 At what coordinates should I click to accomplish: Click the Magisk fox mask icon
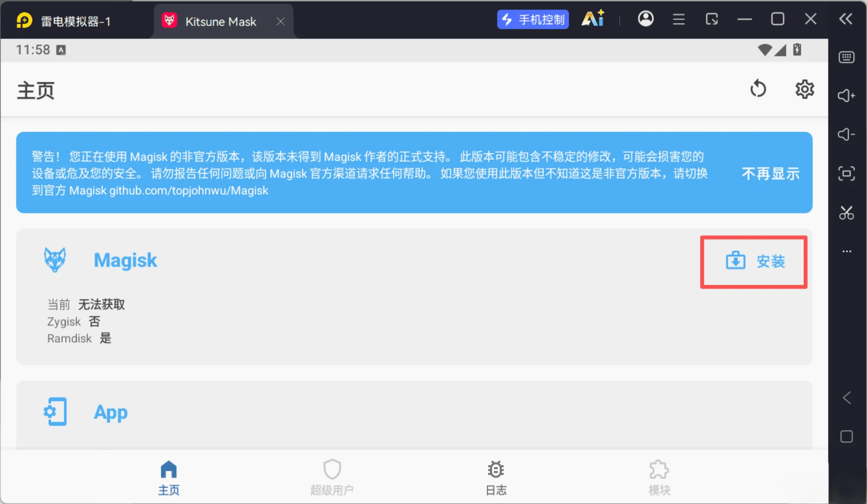[55, 259]
